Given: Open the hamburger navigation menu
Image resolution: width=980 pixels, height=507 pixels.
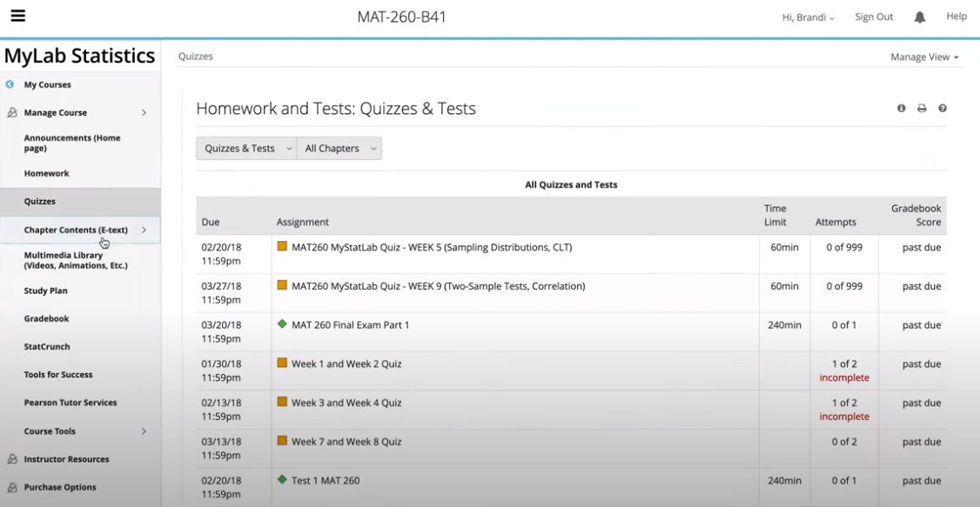Looking at the screenshot, I should (x=18, y=17).
